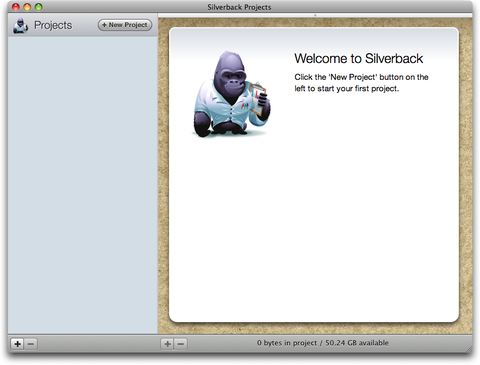Click the plus button below welcome panel

(x=167, y=343)
